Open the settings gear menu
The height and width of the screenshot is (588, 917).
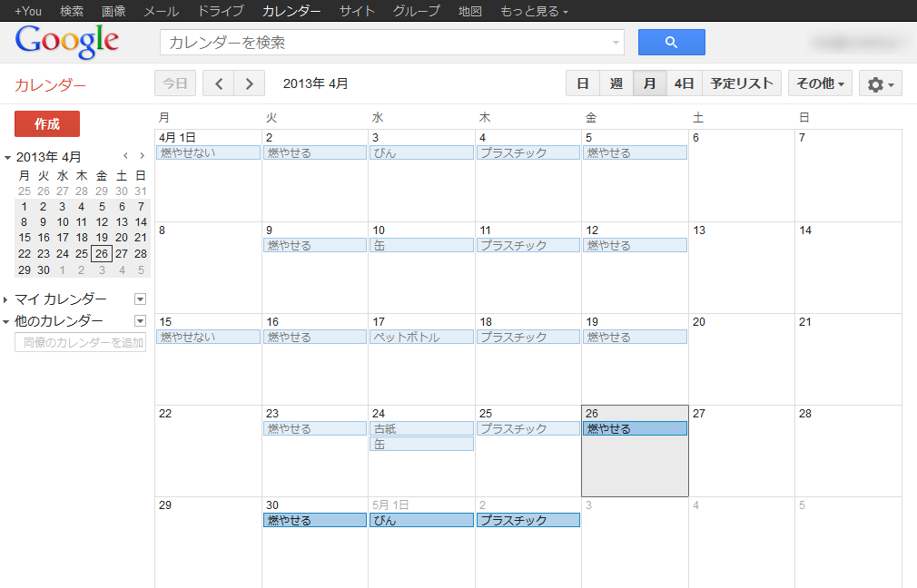(x=880, y=83)
